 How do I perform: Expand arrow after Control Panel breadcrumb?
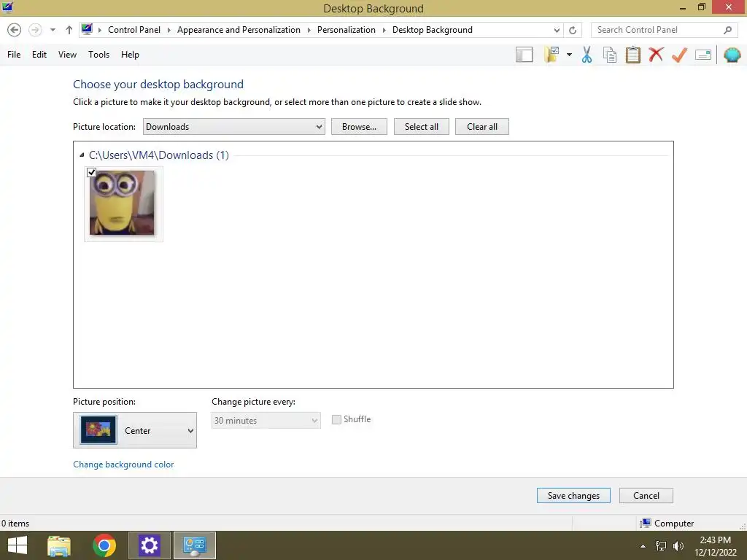169,30
